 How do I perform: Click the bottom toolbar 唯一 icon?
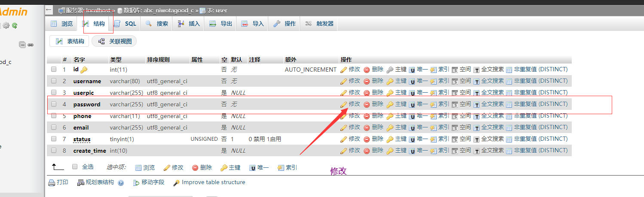pos(252,168)
